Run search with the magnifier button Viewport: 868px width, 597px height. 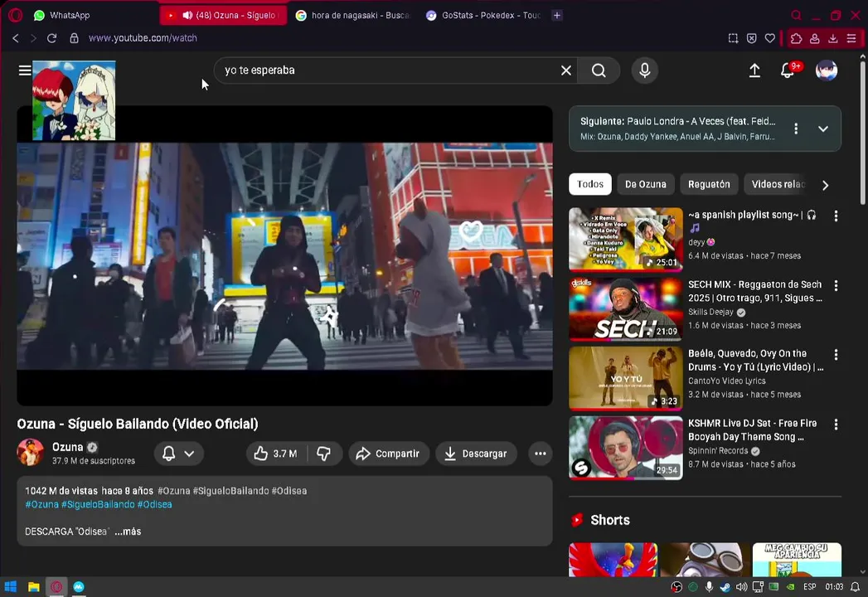599,70
